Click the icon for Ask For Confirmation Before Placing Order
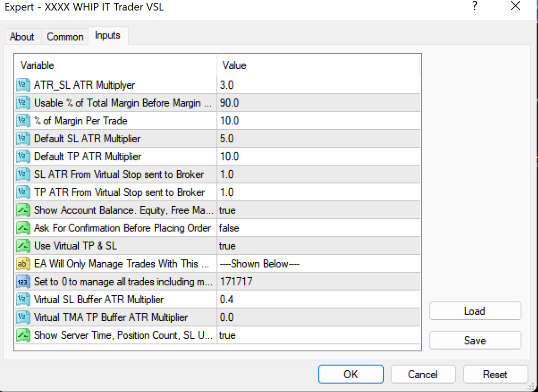The image size is (538, 392). [23, 228]
